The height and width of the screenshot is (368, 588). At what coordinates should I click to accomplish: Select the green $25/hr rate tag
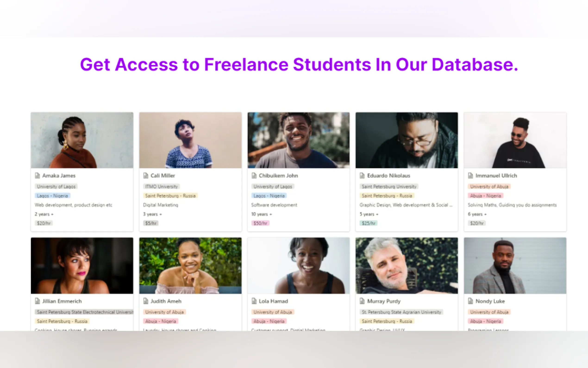(x=369, y=223)
